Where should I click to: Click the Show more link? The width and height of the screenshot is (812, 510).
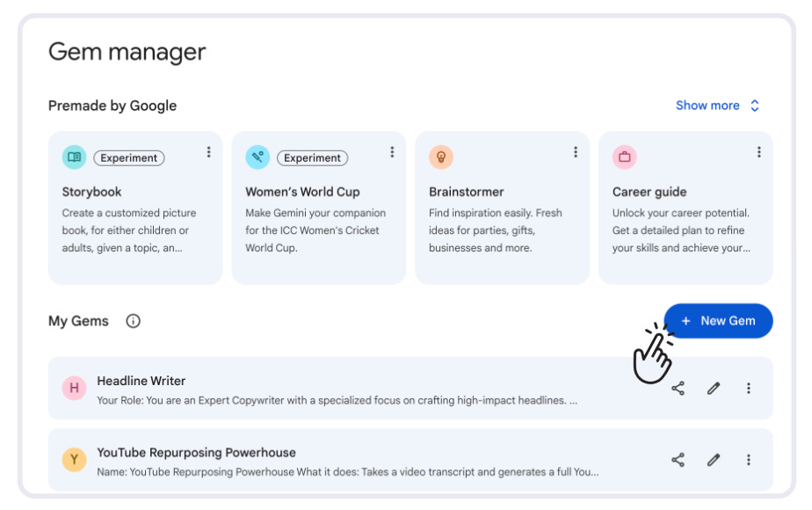pos(708,105)
